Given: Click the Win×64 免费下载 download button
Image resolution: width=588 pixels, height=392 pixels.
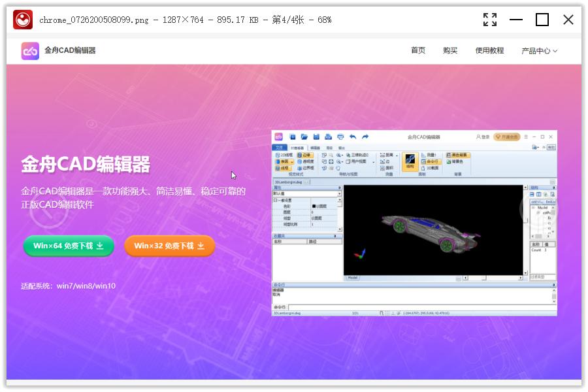Looking at the screenshot, I should click(x=67, y=246).
